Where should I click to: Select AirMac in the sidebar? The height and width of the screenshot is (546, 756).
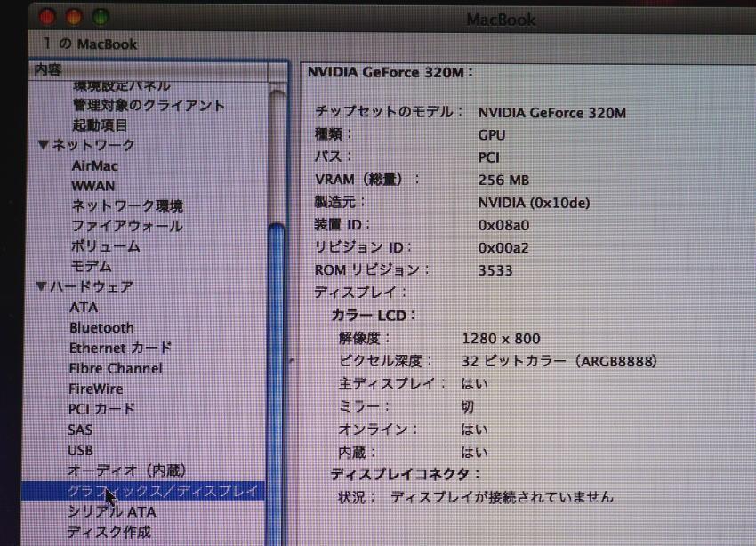click(x=94, y=165)
